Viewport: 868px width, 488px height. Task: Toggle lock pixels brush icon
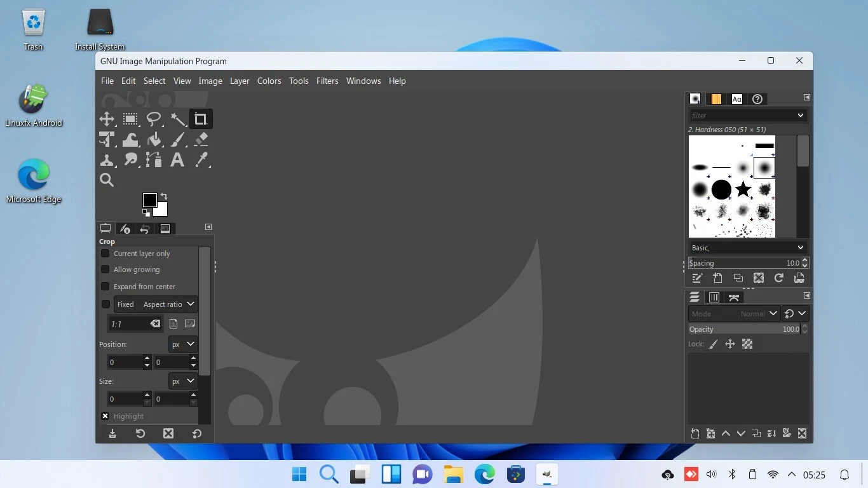pos(714,344)
